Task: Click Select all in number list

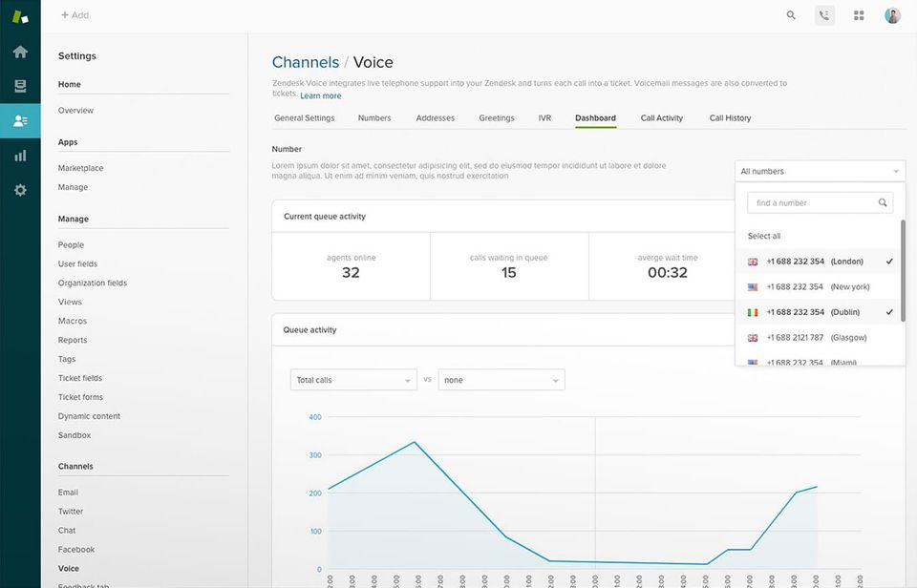Action: [764, 236]
